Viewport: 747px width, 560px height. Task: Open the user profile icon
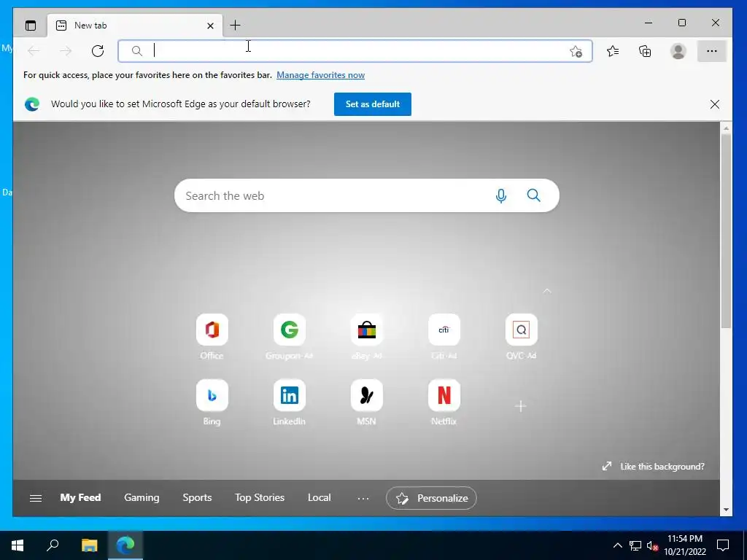tap(678, 51)
